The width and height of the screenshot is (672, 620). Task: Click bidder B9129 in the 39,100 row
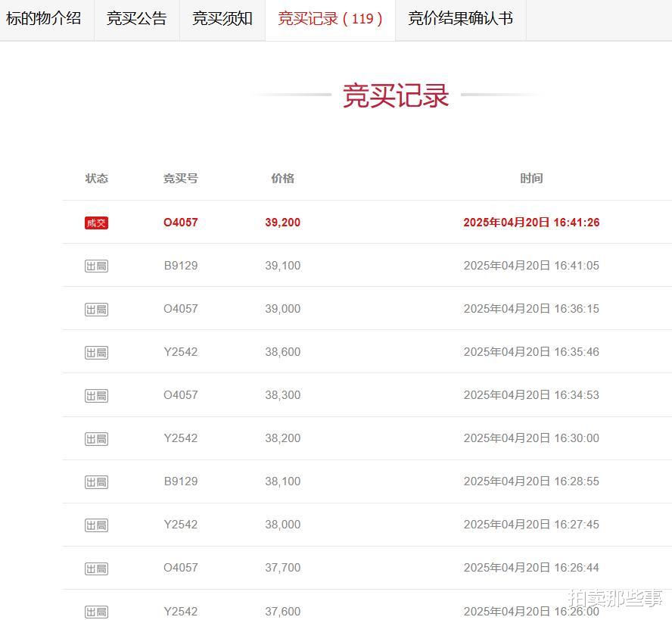tap(180, 266)
